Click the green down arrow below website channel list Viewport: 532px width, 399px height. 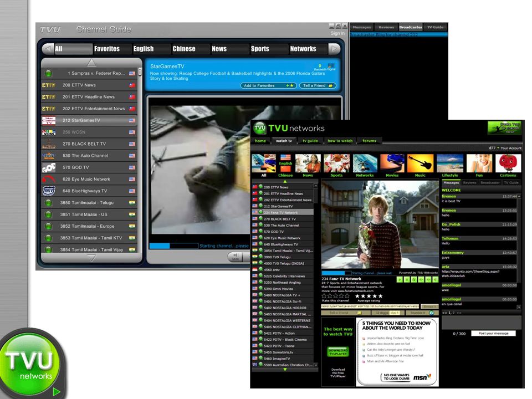285,370
